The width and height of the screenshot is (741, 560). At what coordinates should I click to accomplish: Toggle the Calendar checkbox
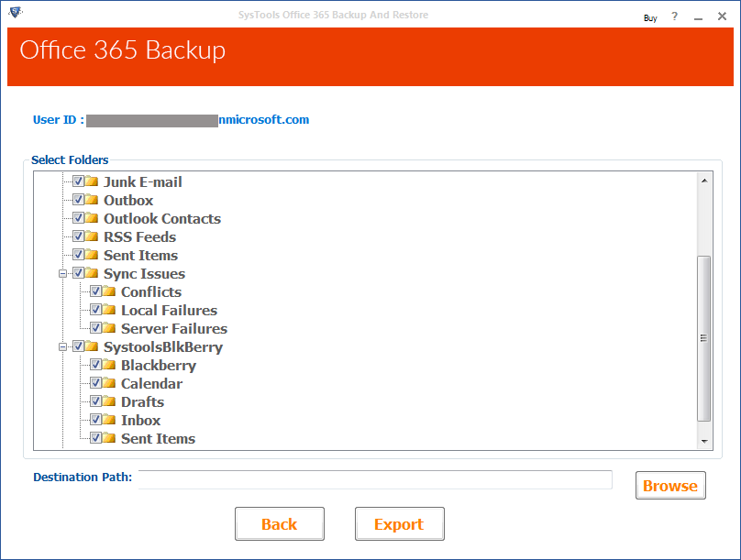[96, 383]
